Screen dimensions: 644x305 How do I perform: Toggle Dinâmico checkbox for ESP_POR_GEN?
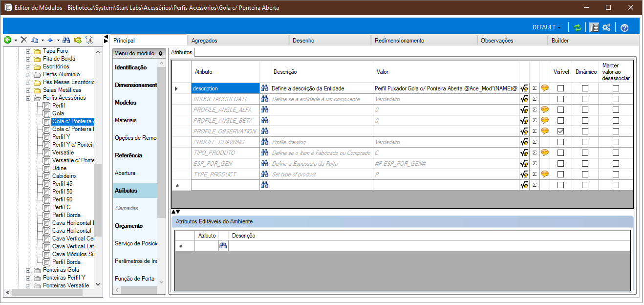pyautogui.click(x=585, y=164)
